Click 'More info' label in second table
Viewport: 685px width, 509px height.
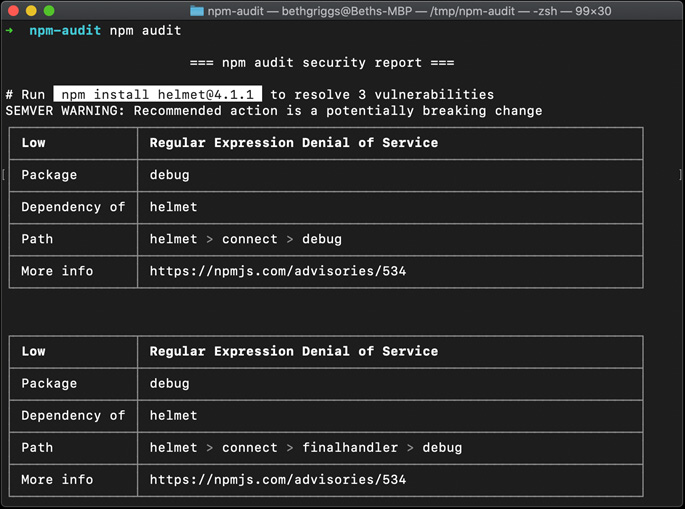click(57, 480)
